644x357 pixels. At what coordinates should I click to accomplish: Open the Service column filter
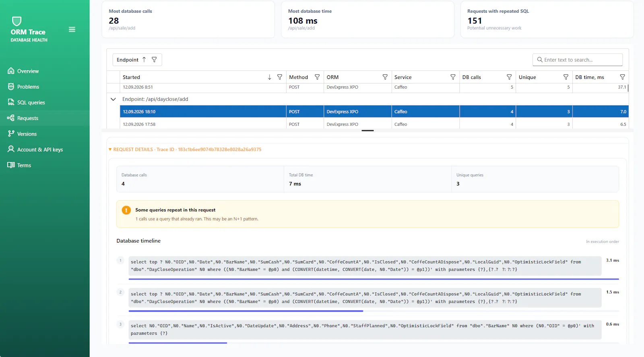pos(453,77)
